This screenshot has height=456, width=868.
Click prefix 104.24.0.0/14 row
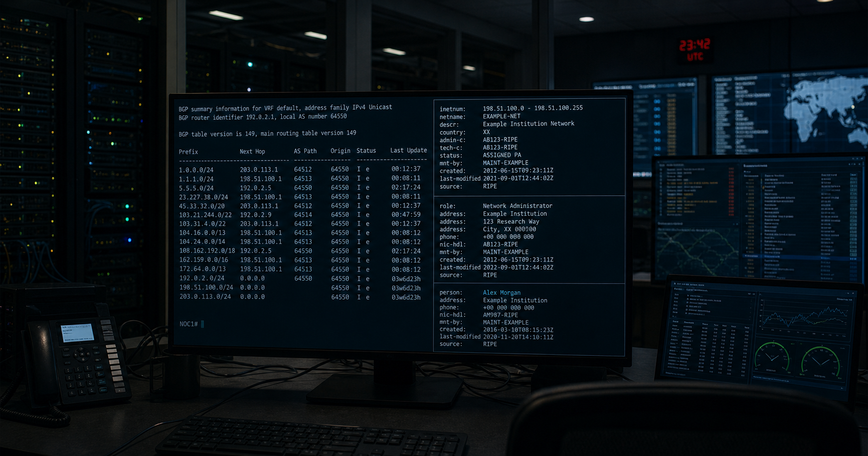pyautogui.click(x=299, y=242)
